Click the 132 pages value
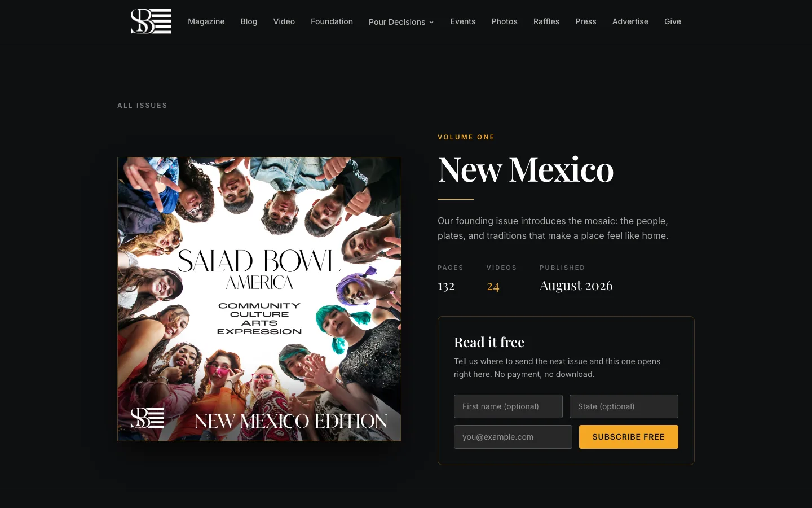The width and height of the screenshot is (812, 508). coord(446,286)
